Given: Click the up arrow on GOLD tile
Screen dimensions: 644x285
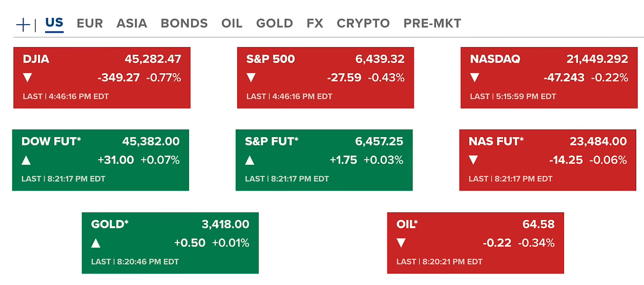Looking at the screenshot, I should click(x=96, y=243).
